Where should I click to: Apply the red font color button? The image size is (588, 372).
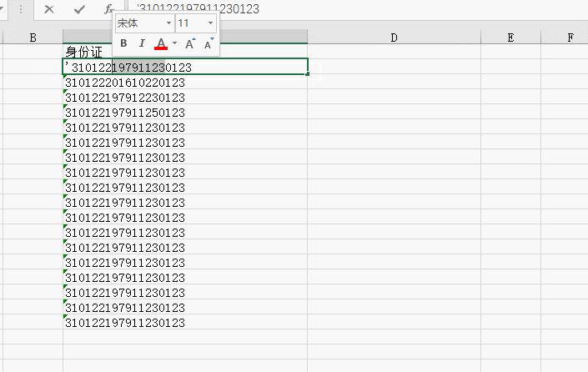161,43
